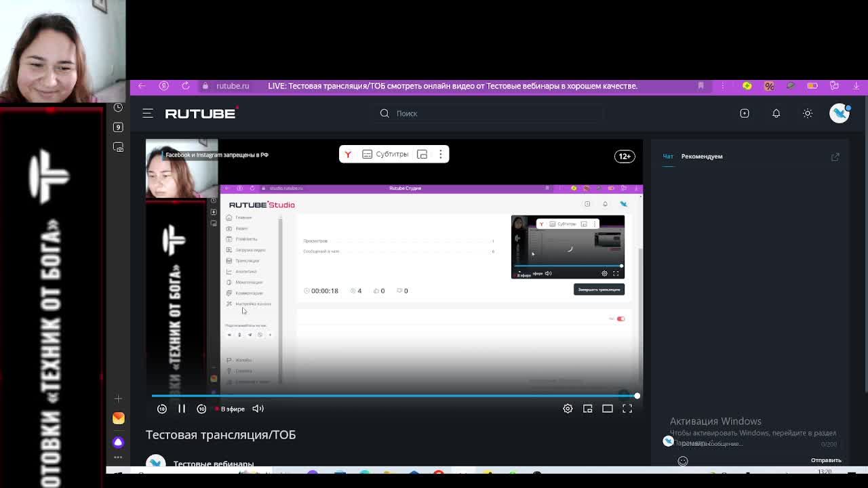Click the Тестовые вебинары channel avatar
868x488 pixels.
156,462
